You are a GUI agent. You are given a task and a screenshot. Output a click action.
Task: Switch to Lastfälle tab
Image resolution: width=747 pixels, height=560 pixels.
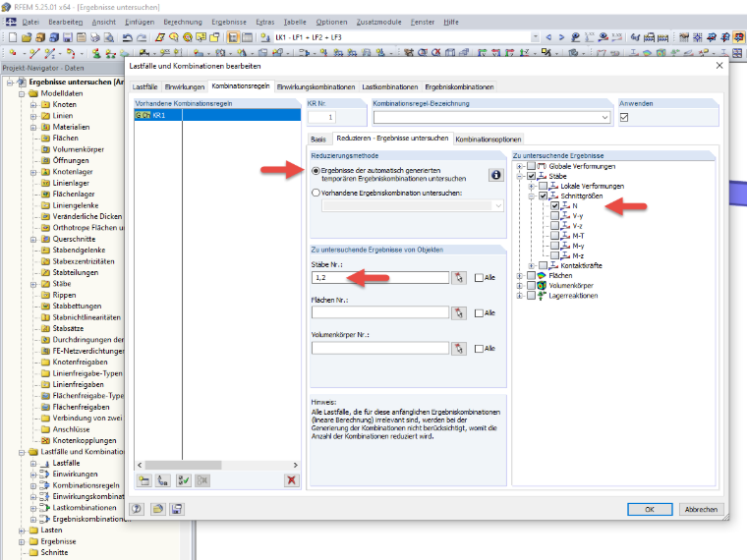144,86
